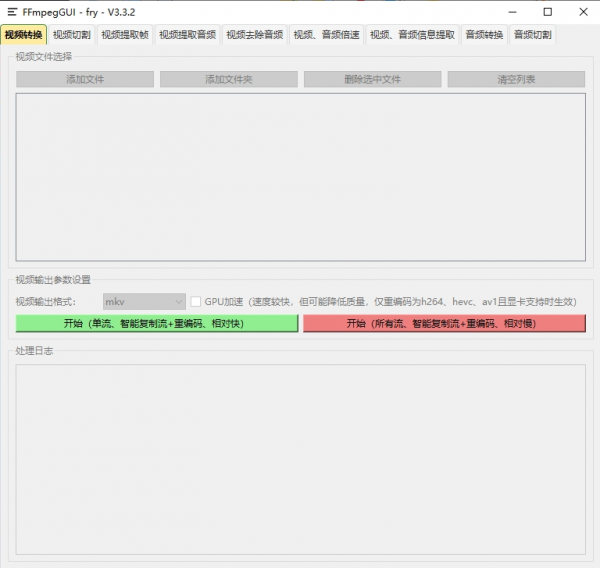Expand the mkv output format dropdown
The image size is (600, 568).
144,302
